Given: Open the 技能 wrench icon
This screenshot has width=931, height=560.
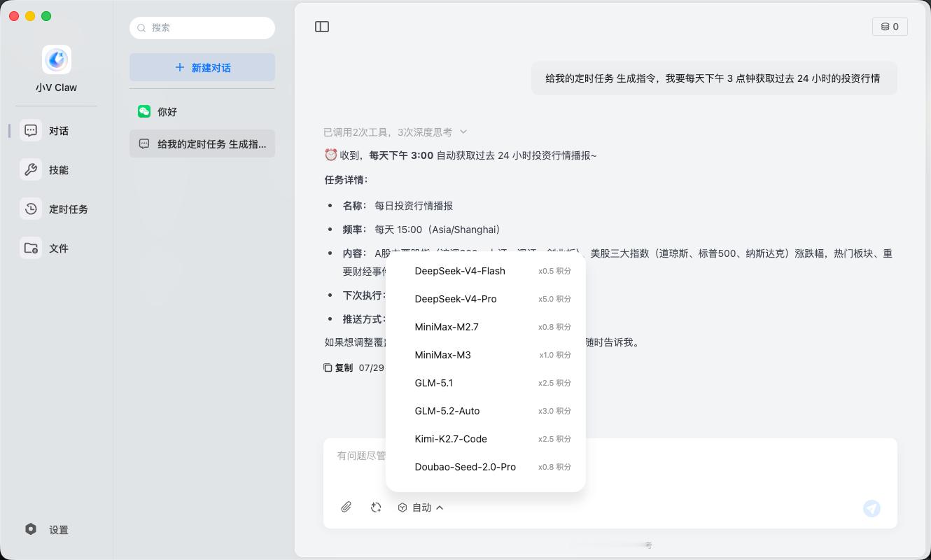Looking at the screenshot, I should coord(31,169).
